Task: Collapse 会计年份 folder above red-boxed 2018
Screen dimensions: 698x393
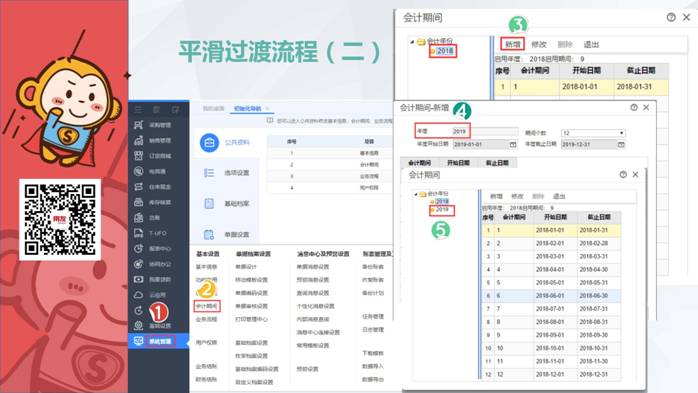Action: tap(412, 41)
